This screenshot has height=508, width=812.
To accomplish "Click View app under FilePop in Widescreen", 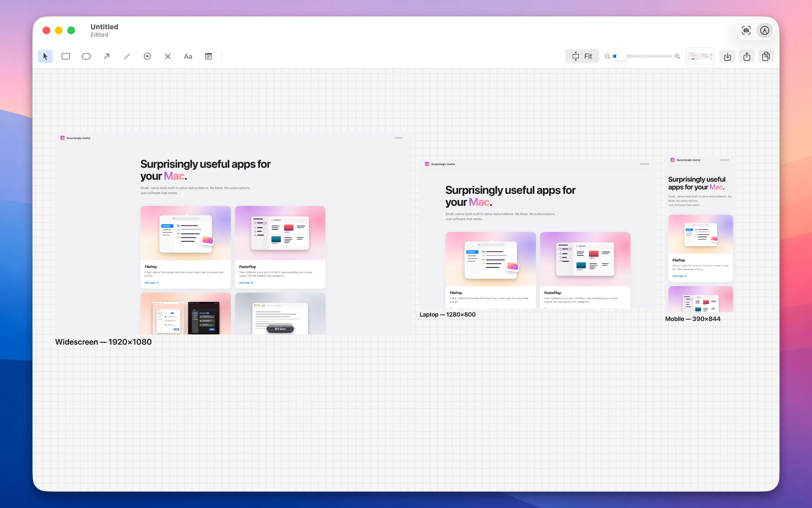I will 151,283.
